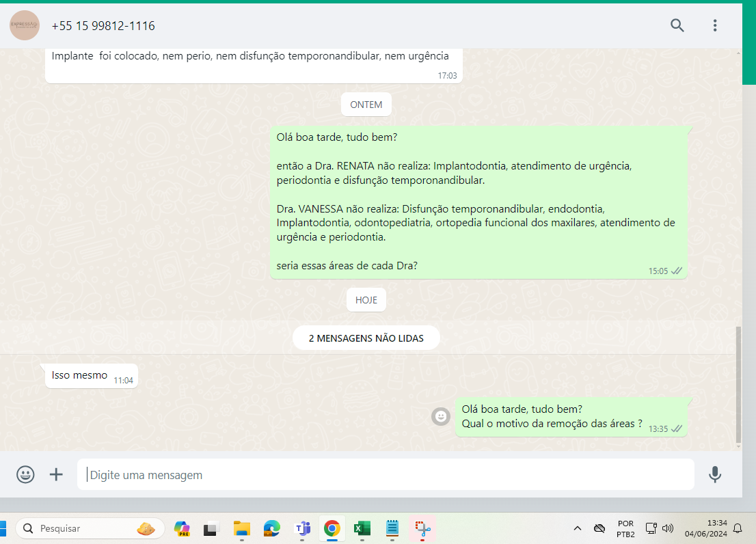The height and width of the screenshot is (544, 756).
Task: Open contact info for +55 15 99812-1116
Action: (x=103, y=25)
